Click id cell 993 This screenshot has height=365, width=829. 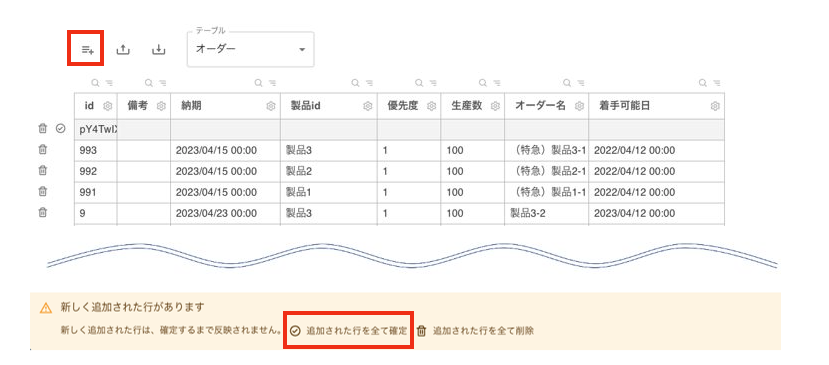coord(96,151)
